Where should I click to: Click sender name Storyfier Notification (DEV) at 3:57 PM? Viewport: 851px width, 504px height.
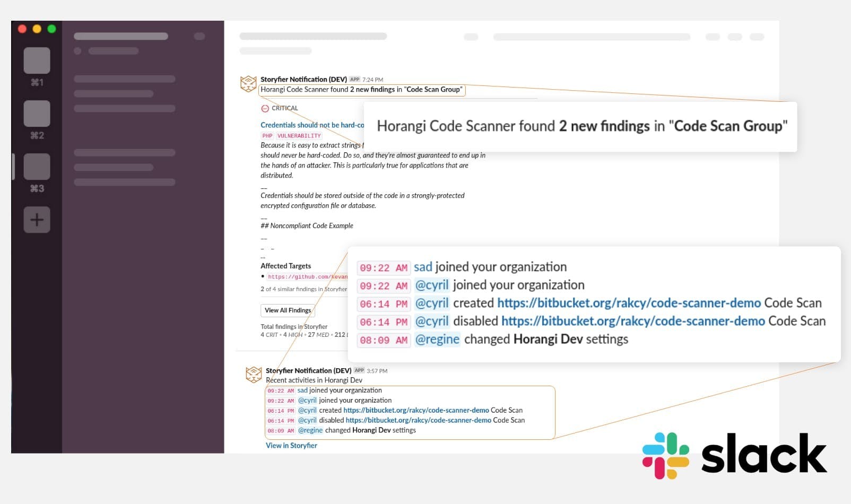point(308,371)
